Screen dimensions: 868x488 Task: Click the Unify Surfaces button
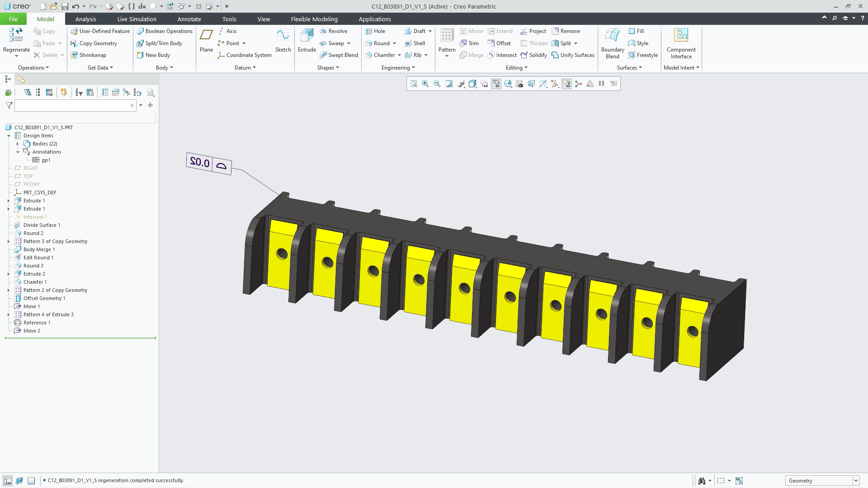click(573, 55)
